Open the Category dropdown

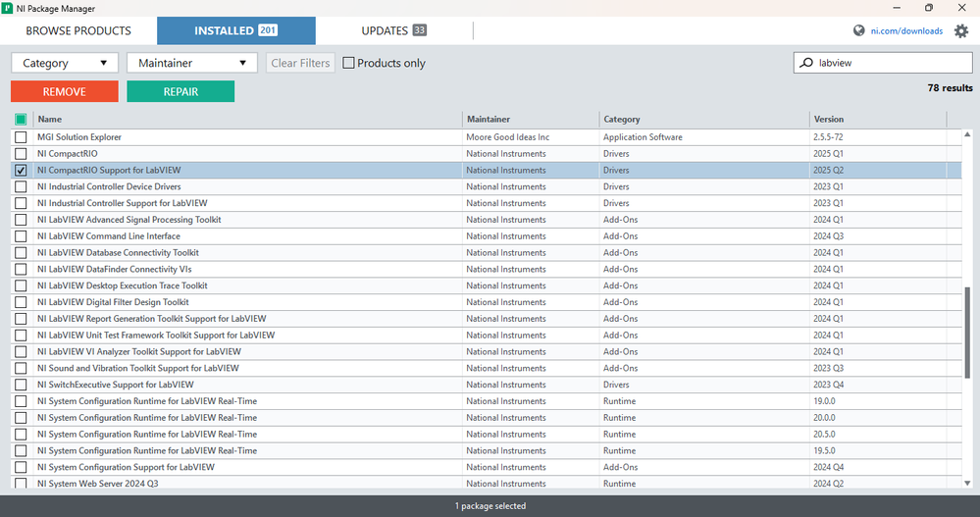click(65, 63)
